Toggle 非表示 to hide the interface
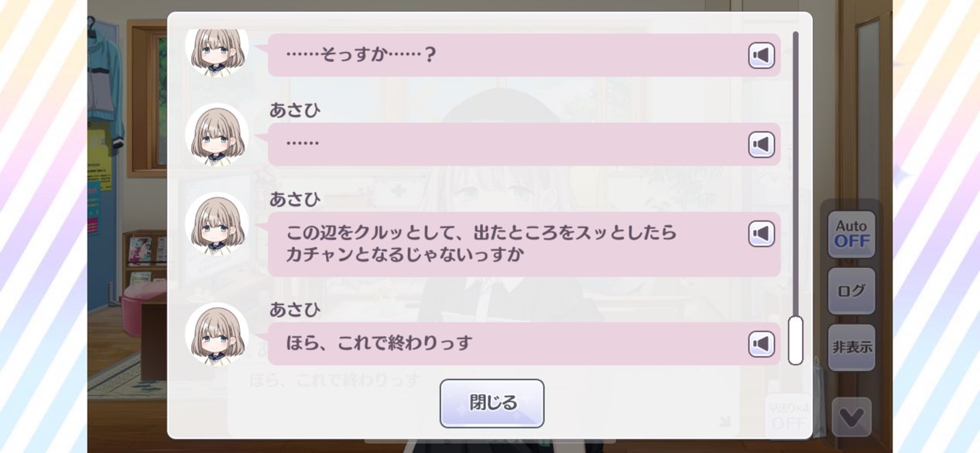 coord(852,348)
